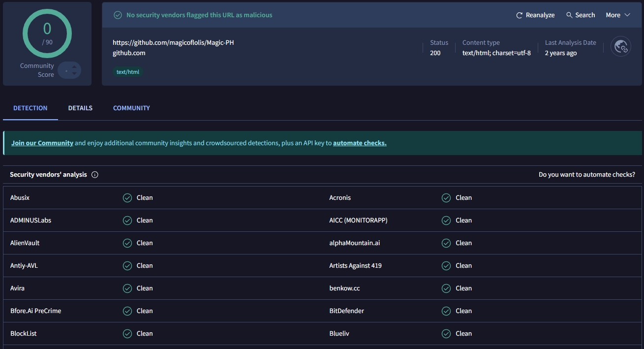The width and height of the screenshot is (644, 349).
Task: Click the Clean check icon for Avira
Action: point(127,288)
